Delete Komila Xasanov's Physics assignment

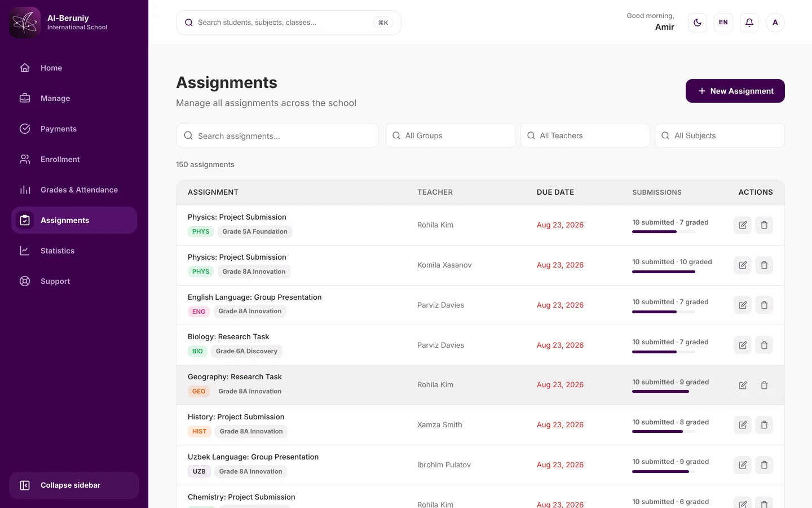[x=764, y=265]
